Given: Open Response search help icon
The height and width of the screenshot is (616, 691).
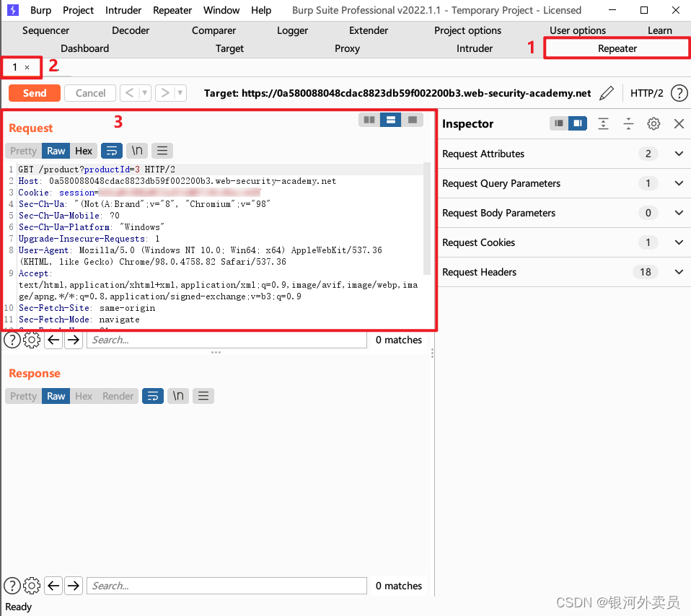Looking at the screenshot, I should click(x=12, y=586).
